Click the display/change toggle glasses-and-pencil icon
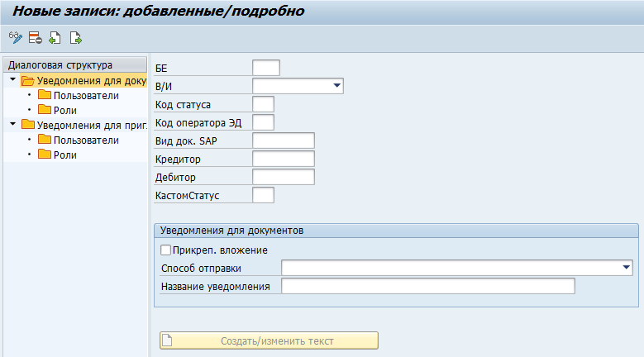The width and height of the screenshot is (644, 357). [x=14, y=37]
